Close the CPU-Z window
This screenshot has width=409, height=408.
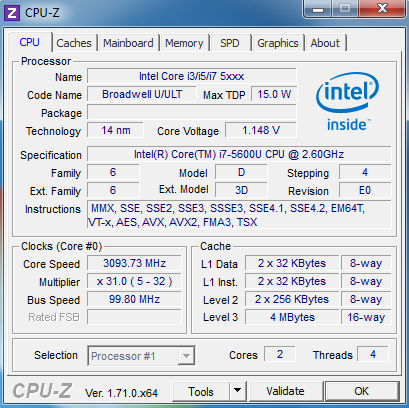tap(382, 9)
